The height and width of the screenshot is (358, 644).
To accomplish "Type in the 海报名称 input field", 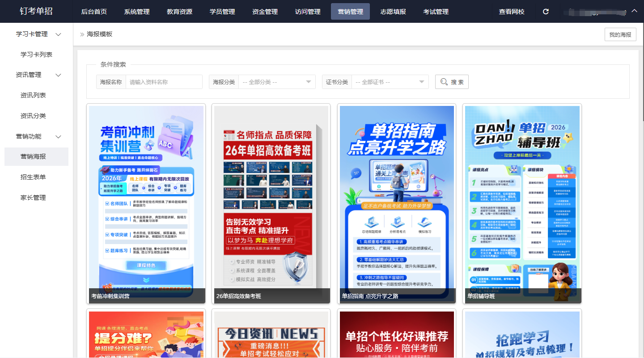I will (164, 82).
